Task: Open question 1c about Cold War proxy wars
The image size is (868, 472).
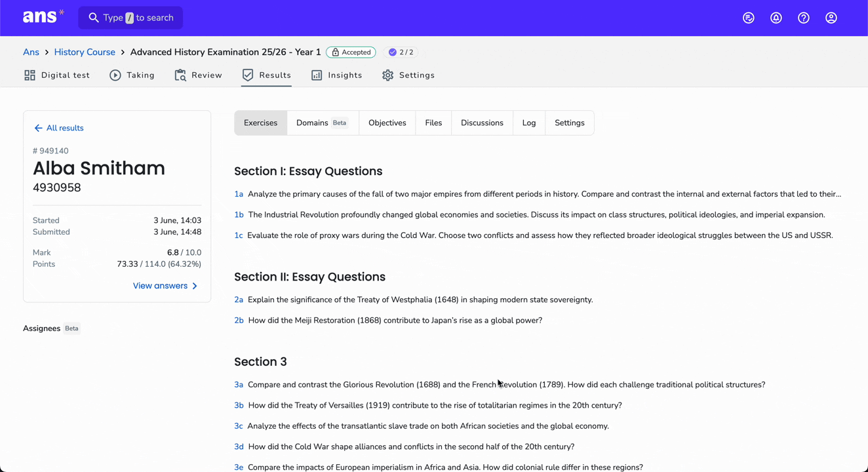Action: [x=534, y=235]
